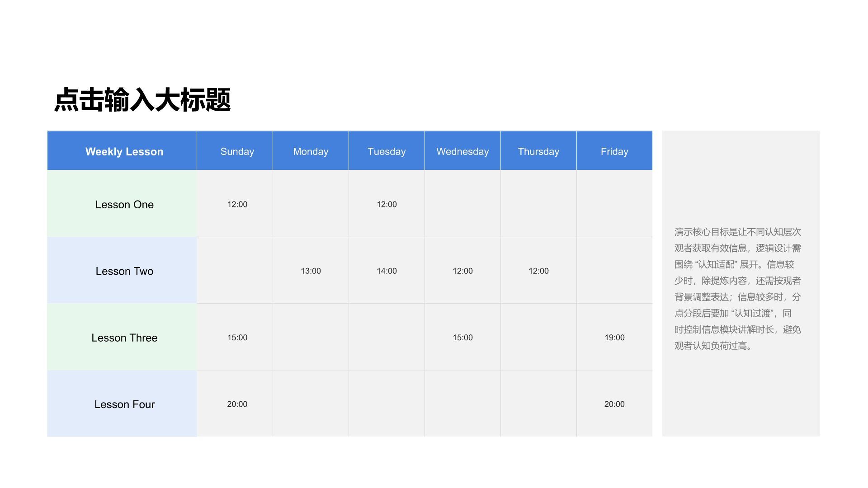Click the 15:00 cell under Wednesday

pos(462,338)
